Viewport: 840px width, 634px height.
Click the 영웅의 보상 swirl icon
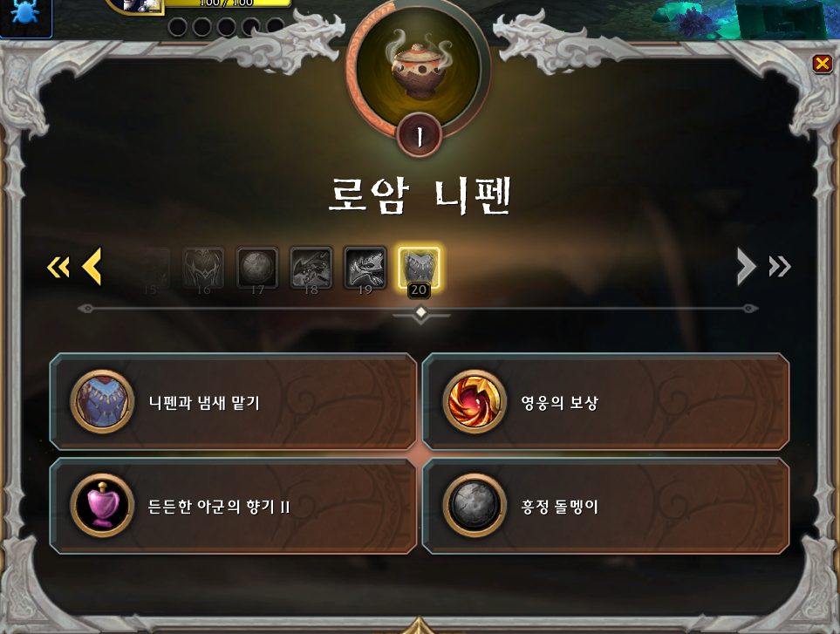(x=475, y=402)
